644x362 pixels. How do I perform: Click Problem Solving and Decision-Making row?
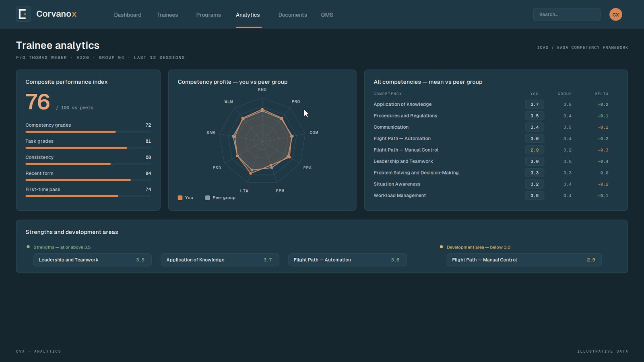pos(416,173)
